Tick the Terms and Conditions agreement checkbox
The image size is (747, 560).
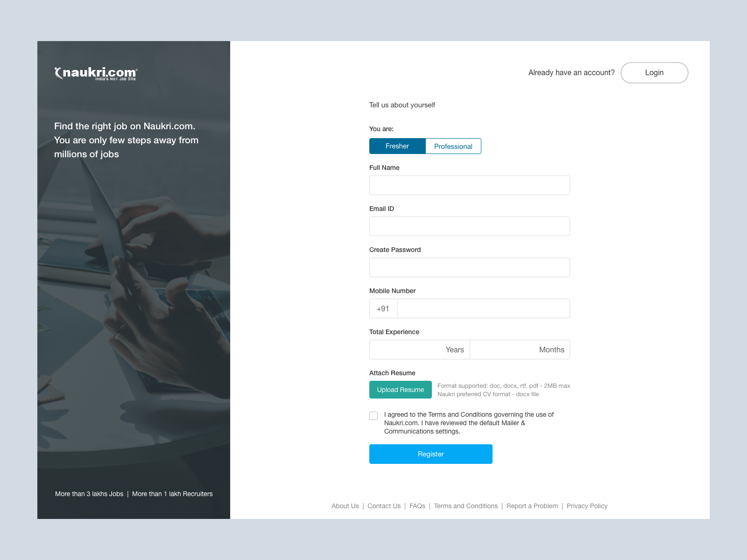373,416
